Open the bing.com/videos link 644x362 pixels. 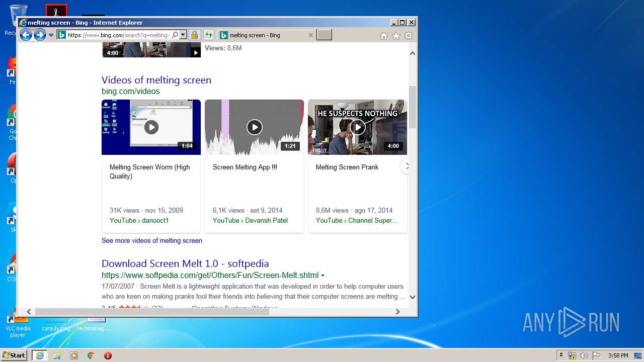point(131,91)
